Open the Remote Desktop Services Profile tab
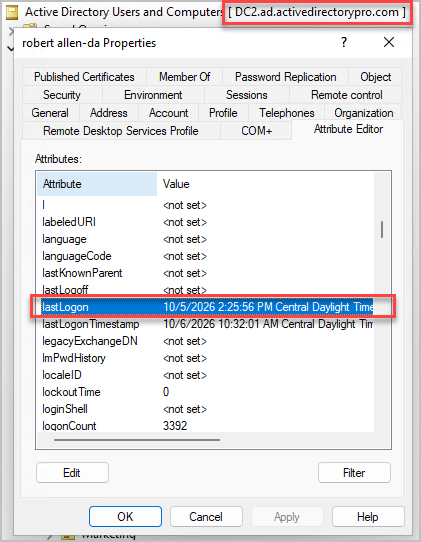Image resolution: width=421 pixels, height=542 pixels. (121, 131)
